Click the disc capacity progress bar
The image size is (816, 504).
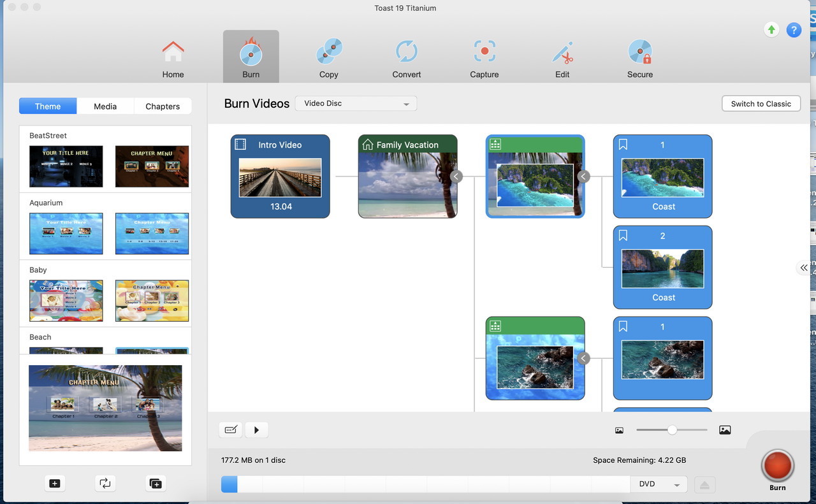tap(425, 484)
